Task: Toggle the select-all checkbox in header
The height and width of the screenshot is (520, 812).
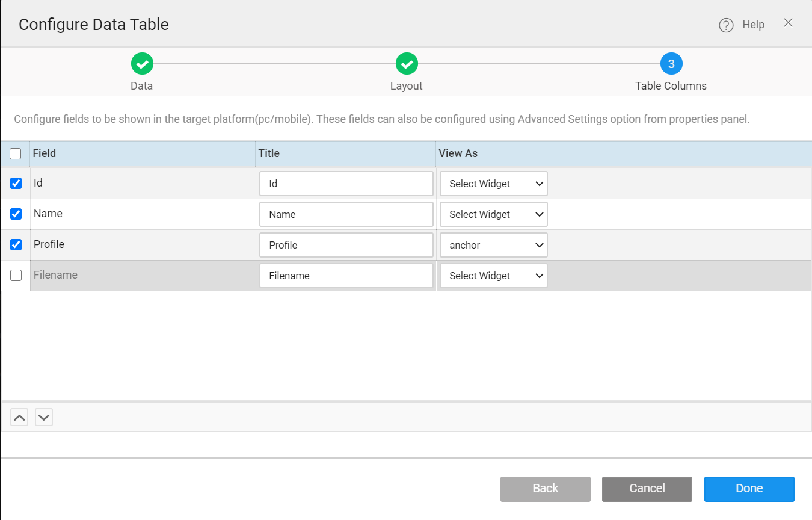Action: (16, 154)
